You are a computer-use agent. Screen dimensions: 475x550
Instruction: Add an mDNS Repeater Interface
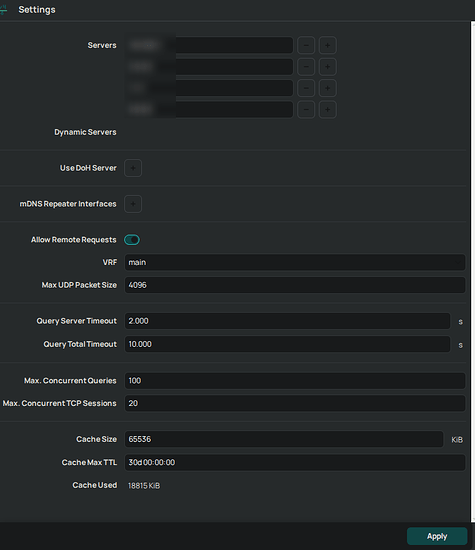pyautogui.click(x=133, y=204)
